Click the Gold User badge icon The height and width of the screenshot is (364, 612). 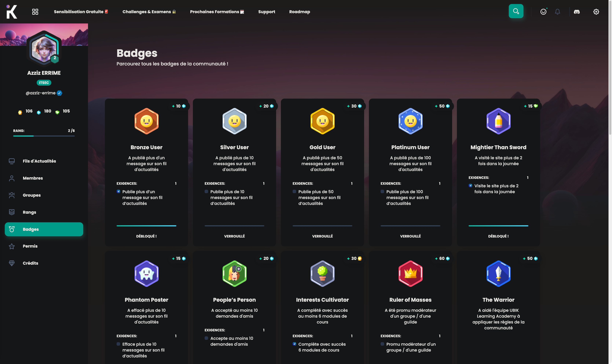(x=322, y=121)
